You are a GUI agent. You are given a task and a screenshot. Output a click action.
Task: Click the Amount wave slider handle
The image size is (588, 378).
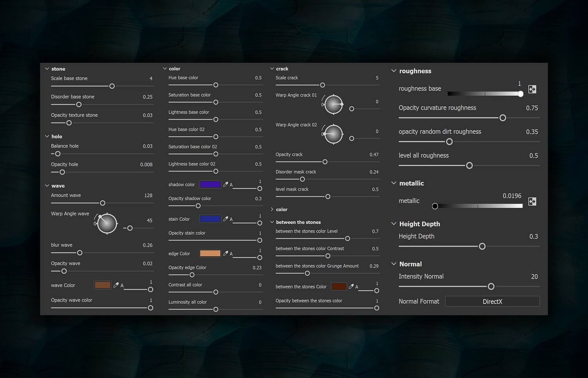click(x=103, y=203)
